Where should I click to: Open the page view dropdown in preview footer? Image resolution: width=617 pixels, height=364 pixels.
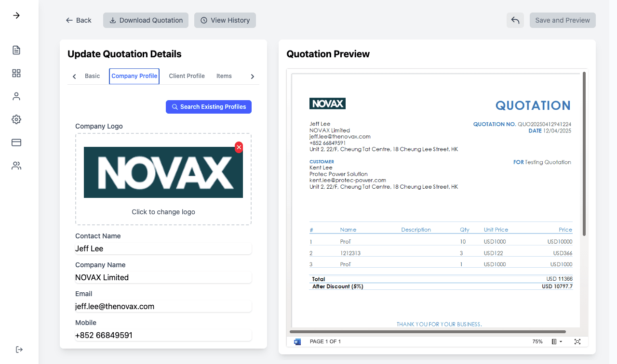click(x=556, y=341)
